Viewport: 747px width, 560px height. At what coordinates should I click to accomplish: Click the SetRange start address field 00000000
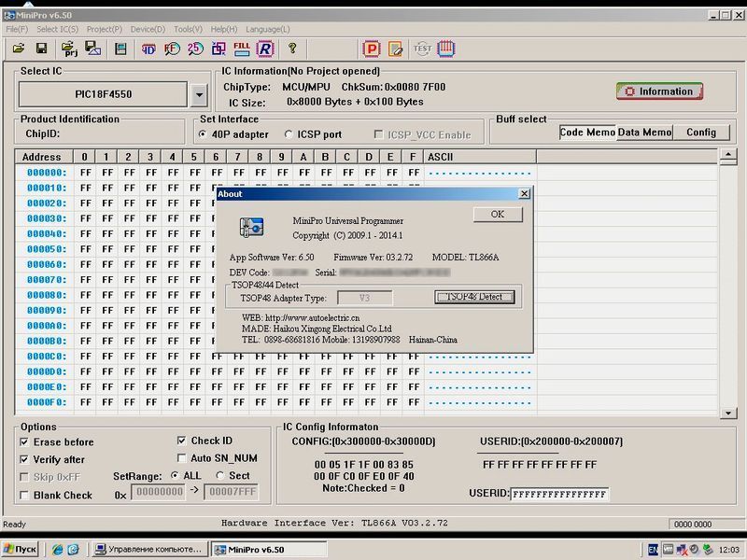(x=160, y=492)
